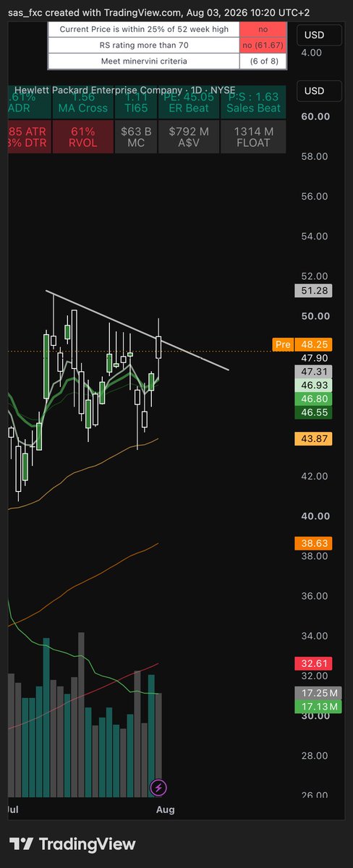Click the Current Price within 25% row
The image size is (353, 868).
pyautogui.click(x=144, y=29)
